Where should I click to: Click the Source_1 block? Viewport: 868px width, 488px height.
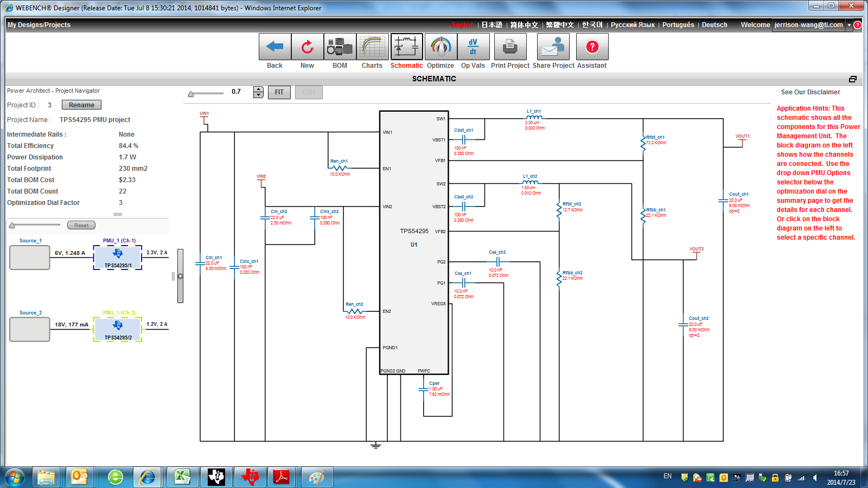(30, 258)
